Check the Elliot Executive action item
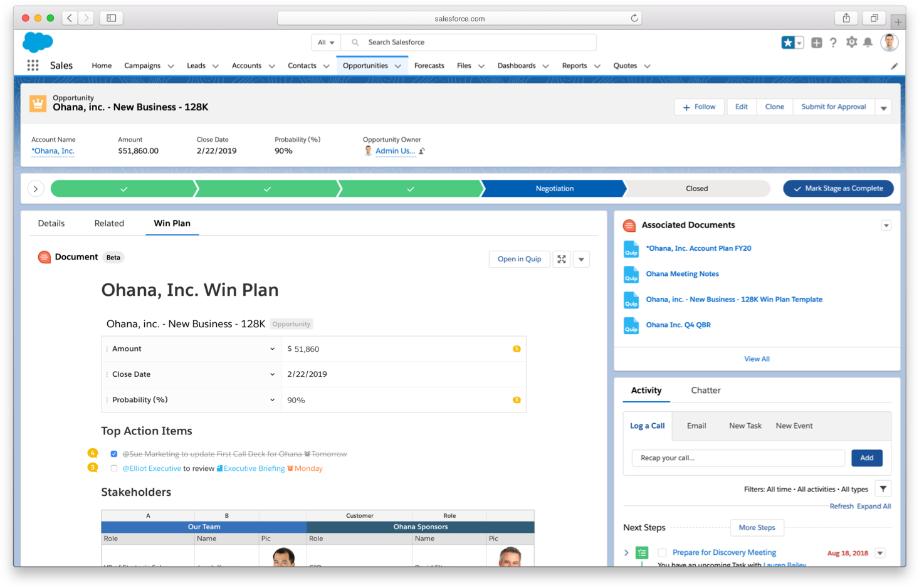 point(114,468)
